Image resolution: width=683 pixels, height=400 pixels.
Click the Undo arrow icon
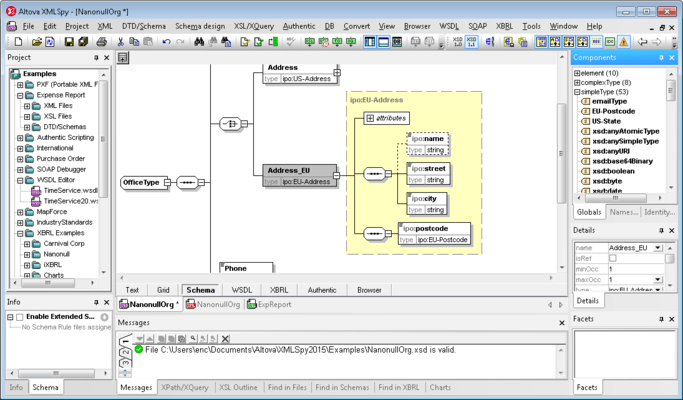pos(166,42)
